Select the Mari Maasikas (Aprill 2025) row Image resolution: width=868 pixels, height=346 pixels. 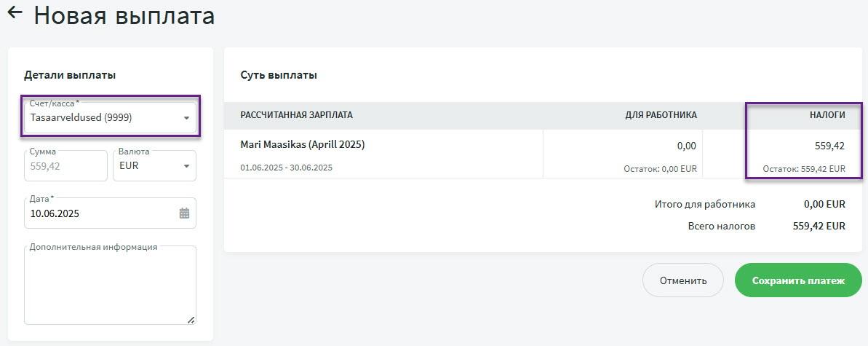point(543,154)
